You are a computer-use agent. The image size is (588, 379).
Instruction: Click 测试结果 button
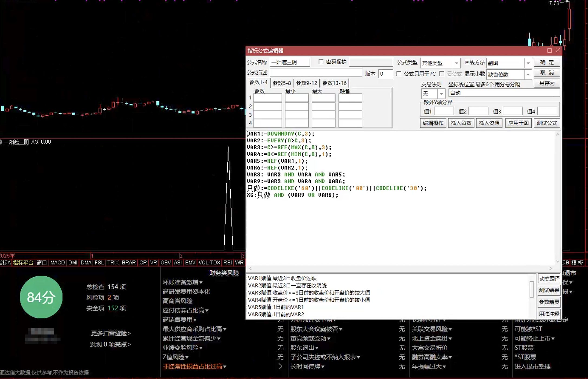[x=549, y=290]
